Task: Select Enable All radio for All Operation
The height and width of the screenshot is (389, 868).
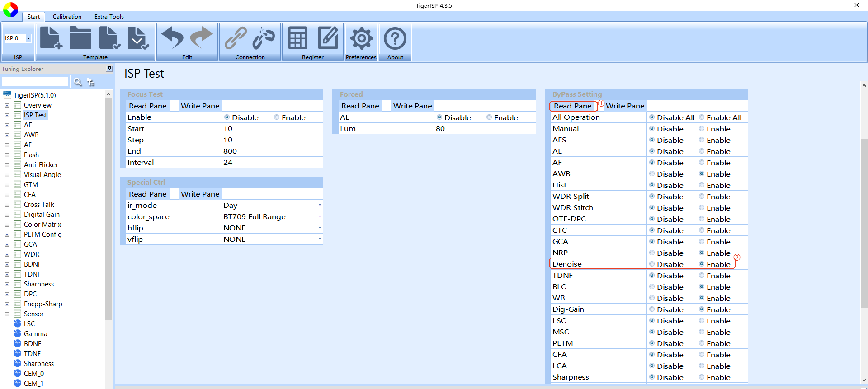Action: tap(702, 117)
